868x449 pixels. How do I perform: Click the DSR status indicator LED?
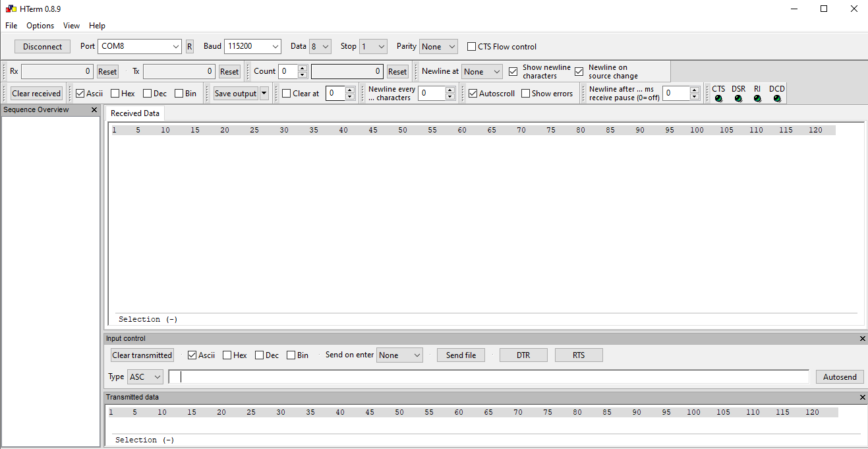tap(738, 99)
